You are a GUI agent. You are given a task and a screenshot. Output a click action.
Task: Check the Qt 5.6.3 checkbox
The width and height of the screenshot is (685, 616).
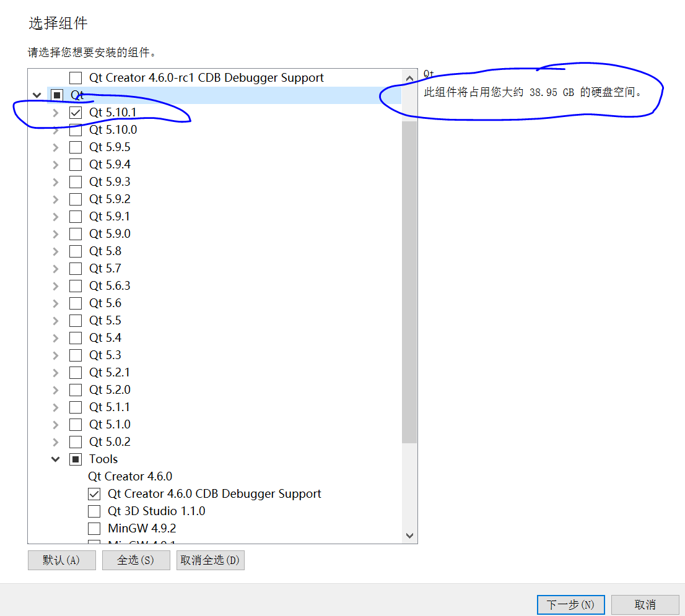pos(76,286)
